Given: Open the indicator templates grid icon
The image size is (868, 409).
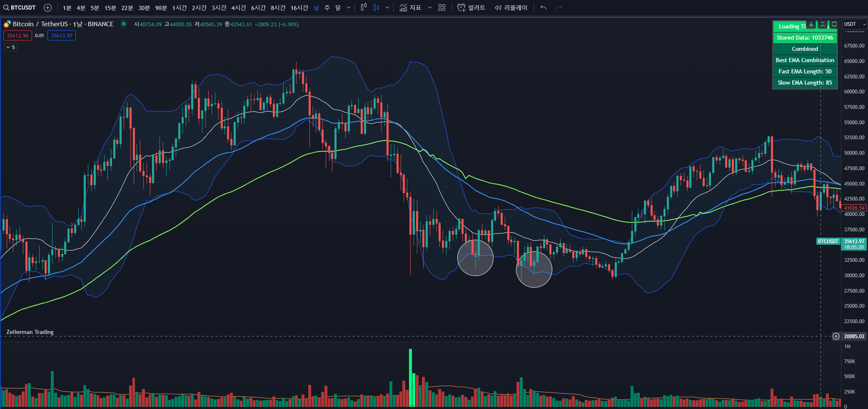Looking at the screenshot, I should click(x=442, y=8).
